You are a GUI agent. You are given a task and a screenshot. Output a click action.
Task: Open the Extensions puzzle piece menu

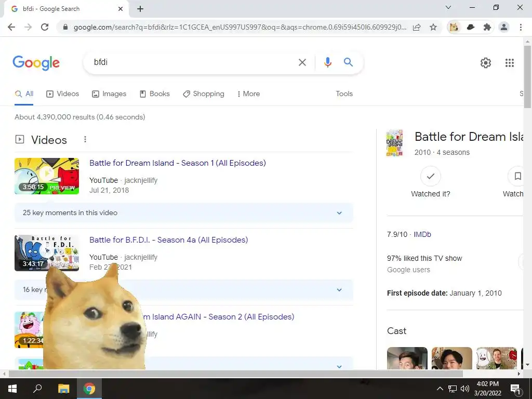(487, 27)
